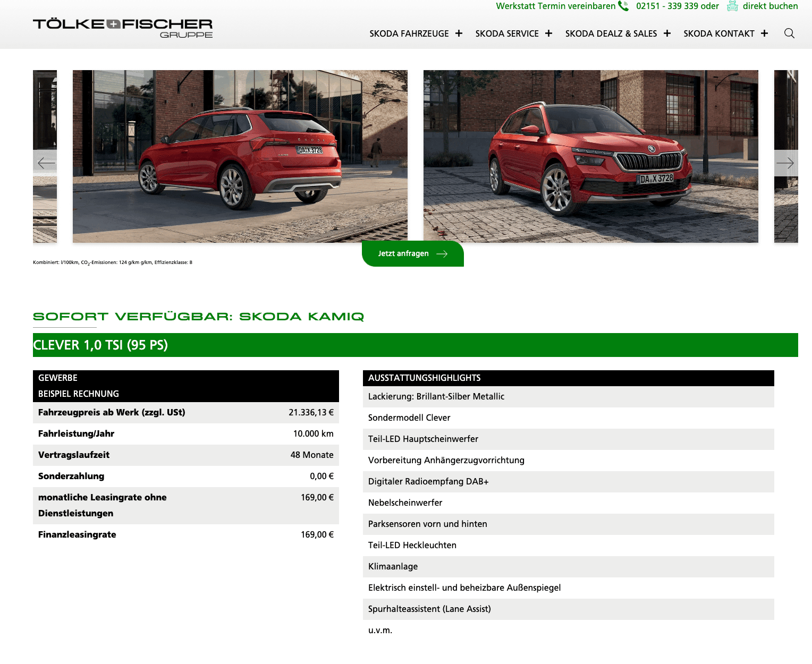Image resolution: width=812 pixels, height=664 pixels.
Task: Select the 21.336,13 € price value
Action: 311,412
